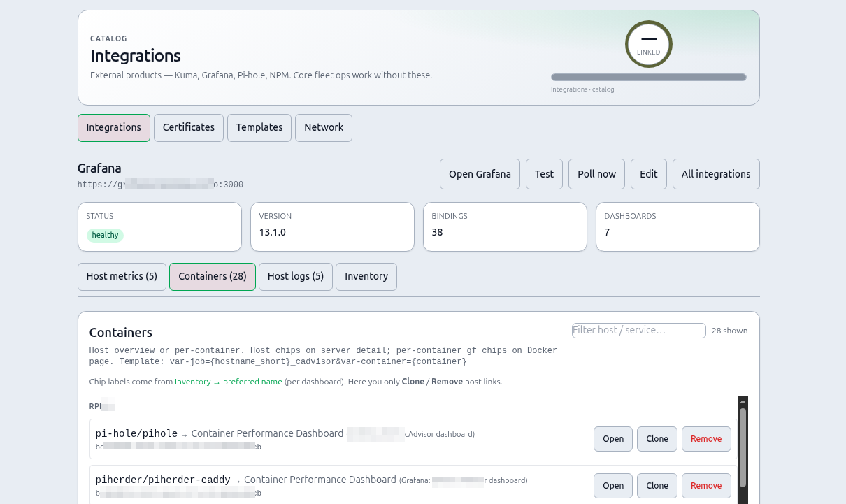Screen dimensions: 846x504
Task: Clone the pi-hole/pihole host link
Action: [x=657, y=439]
